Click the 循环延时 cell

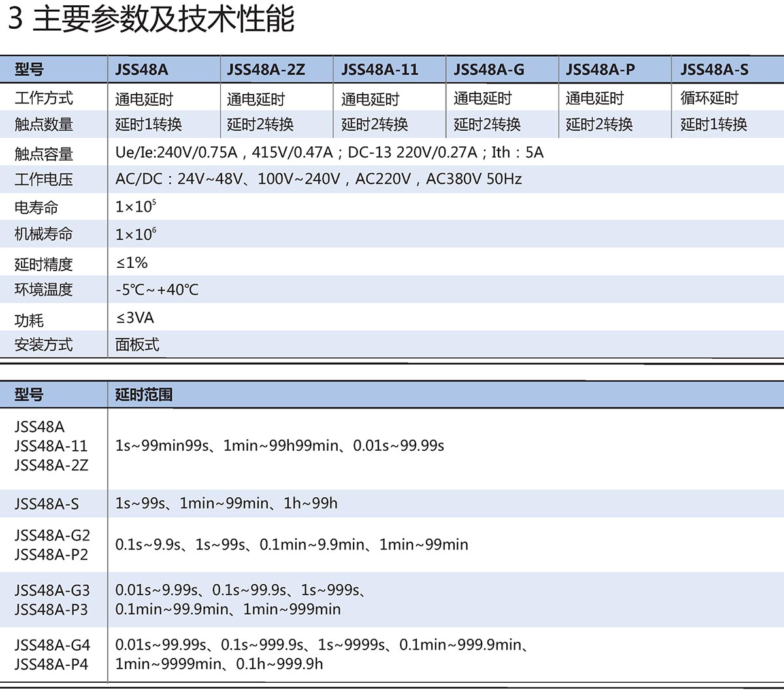(x=709, y=99)
